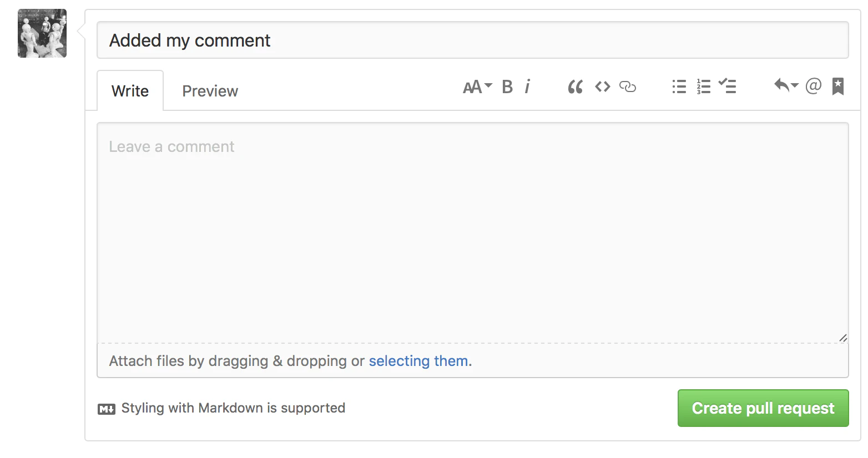
Task: Insert code formatting
Action: (x=603, y=87)
